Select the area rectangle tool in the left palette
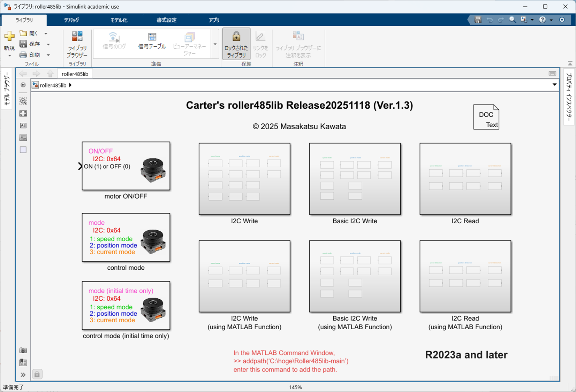Image resolution: width=576 pixels, height=392 pixels. click(23, 150)
